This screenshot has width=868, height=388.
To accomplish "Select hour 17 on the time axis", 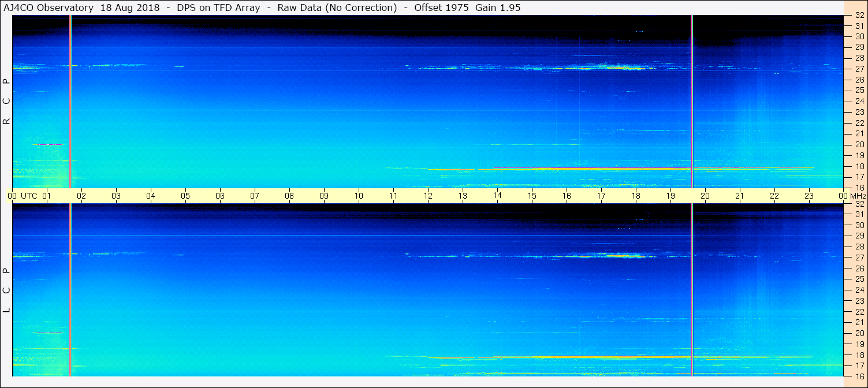I will 601,196.
